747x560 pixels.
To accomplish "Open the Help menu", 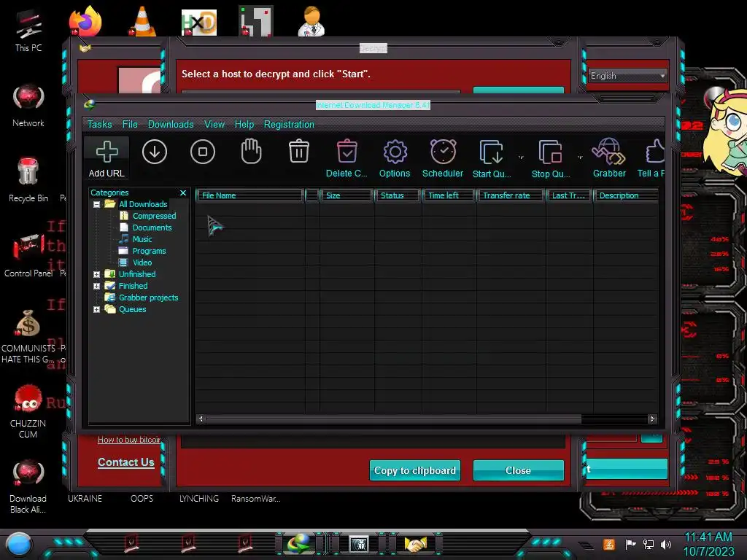I will coord(244,124).
